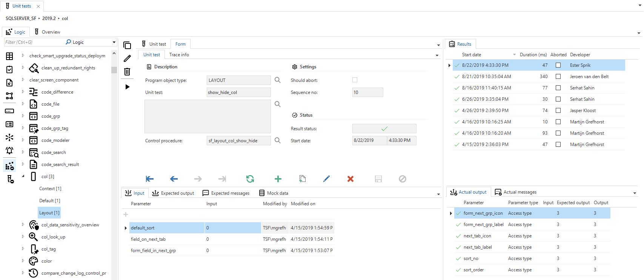Open lookup for Program object type field
Viewport: 644px width, 280px height.
coord(278,80)
